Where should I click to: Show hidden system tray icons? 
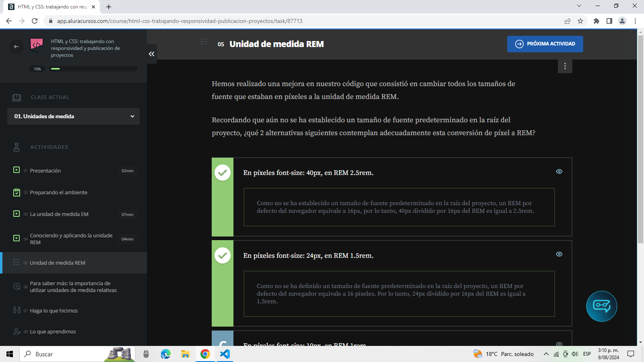coord(546,354)
